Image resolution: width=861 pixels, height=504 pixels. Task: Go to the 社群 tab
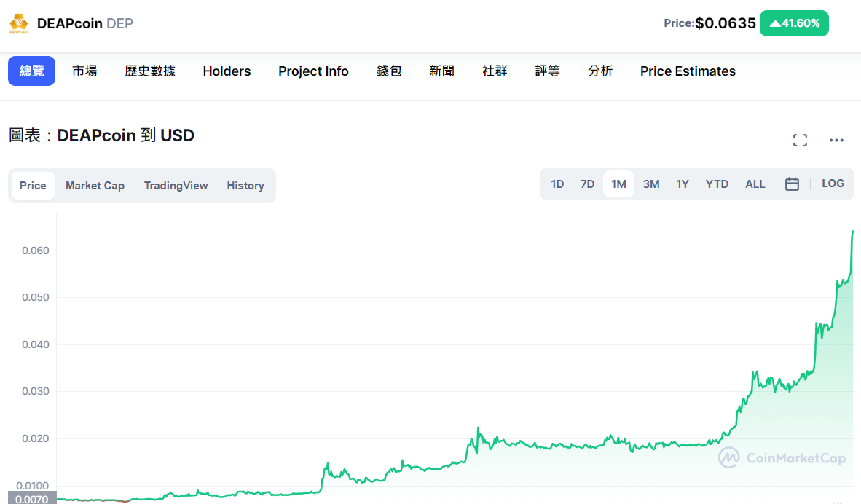tap(495, 71)
